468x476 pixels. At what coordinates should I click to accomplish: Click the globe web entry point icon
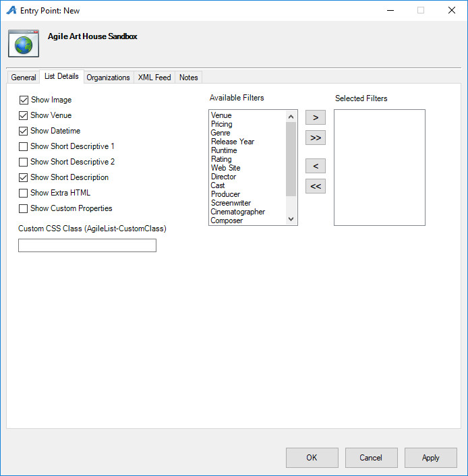pos(24,43)
